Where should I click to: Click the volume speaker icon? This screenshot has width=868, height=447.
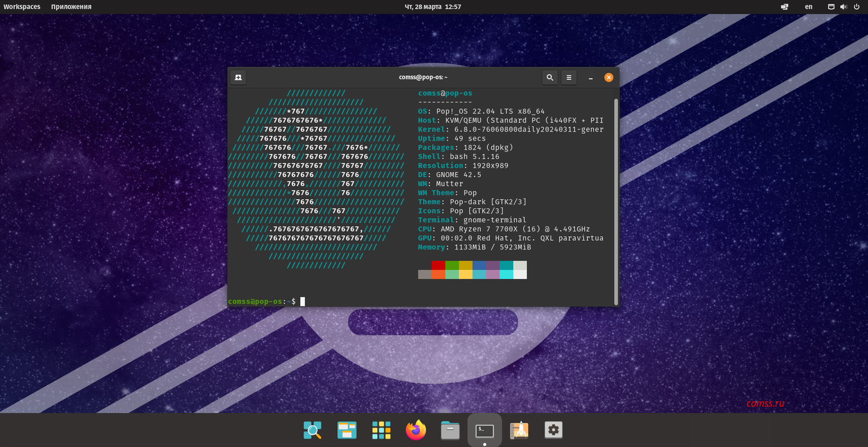pyautogui.click(x=843, y=7)
